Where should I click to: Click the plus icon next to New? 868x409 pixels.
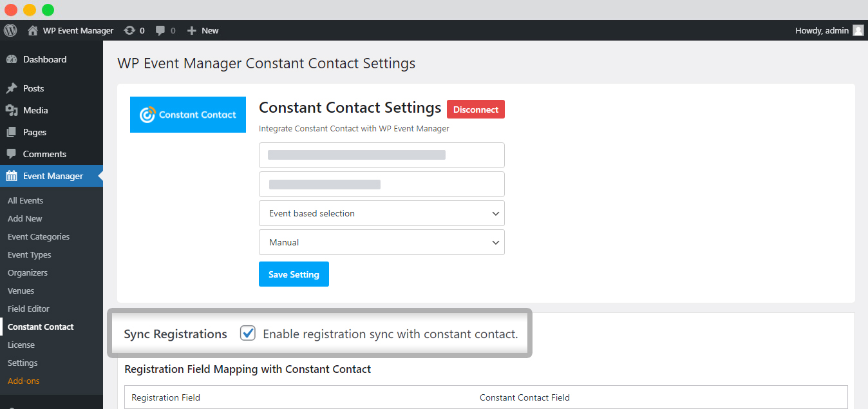coord(191,30)
